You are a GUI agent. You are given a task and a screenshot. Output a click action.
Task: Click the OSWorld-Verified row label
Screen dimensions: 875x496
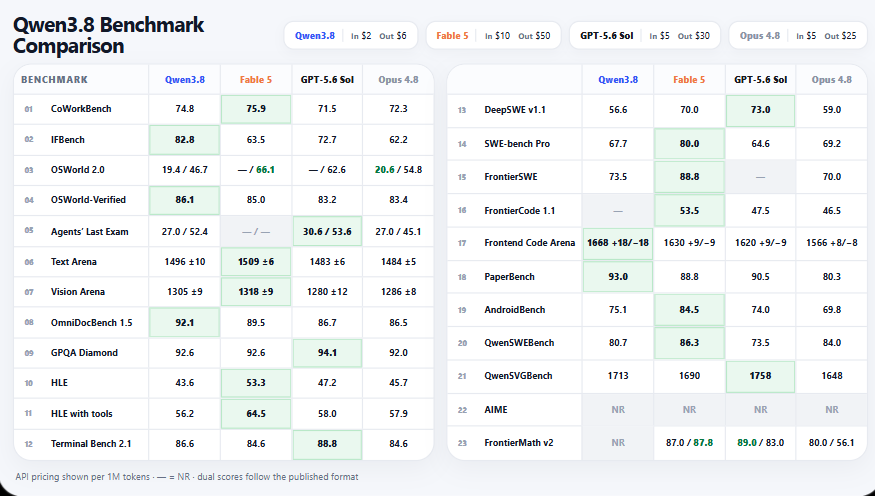click(88, 200)
